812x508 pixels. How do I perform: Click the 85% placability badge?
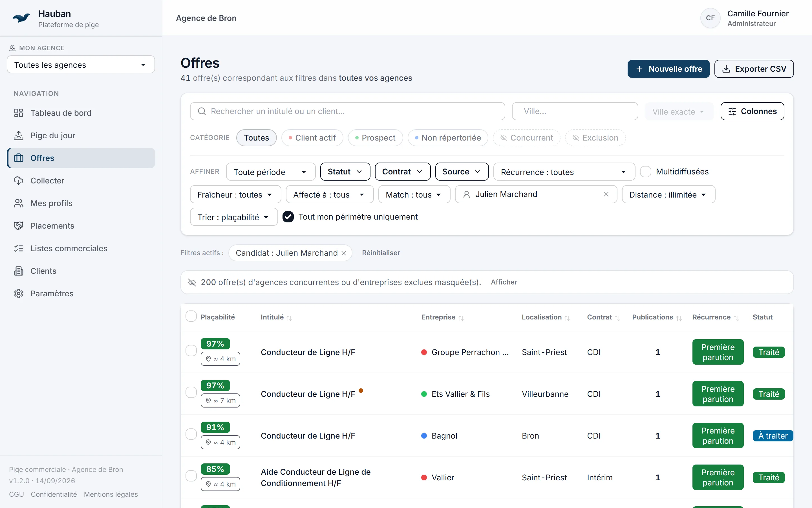pos(215,469)
